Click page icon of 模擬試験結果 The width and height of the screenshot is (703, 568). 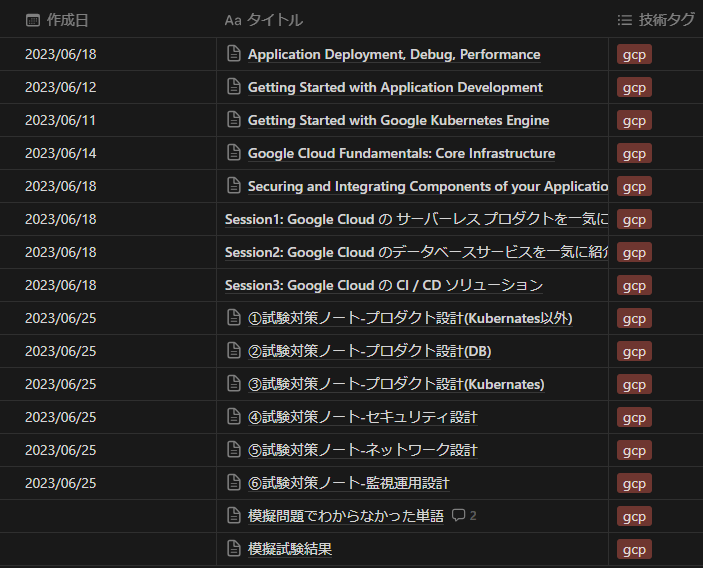(x=234, y=549)
